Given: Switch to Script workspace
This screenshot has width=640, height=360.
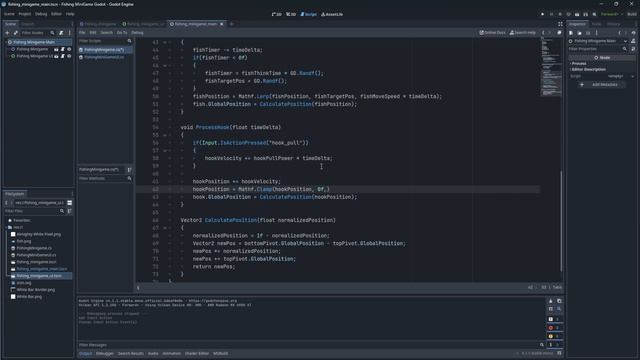Looking at the screenshot, I should (309, 14).
